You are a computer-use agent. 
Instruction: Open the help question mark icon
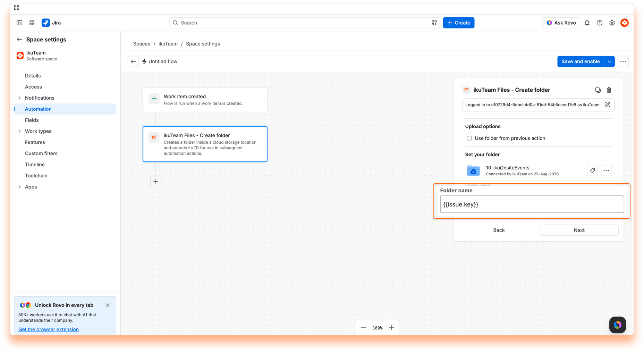pos(600,23)
